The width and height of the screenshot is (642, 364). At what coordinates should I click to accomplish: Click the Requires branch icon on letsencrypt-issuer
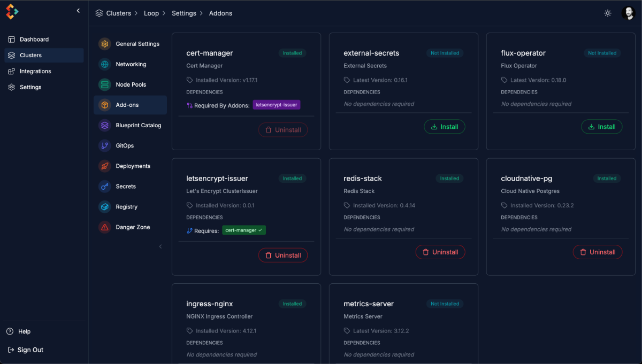[189, 231]
